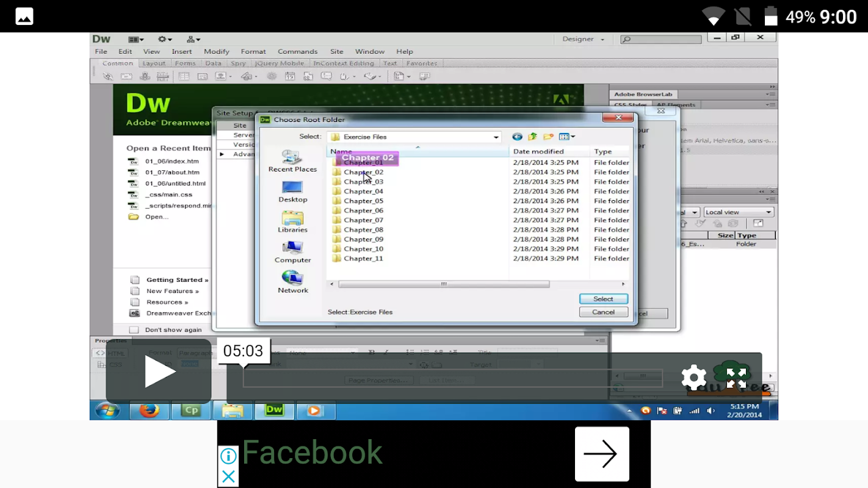Open the media player taskbar icon

coord(314,411)
